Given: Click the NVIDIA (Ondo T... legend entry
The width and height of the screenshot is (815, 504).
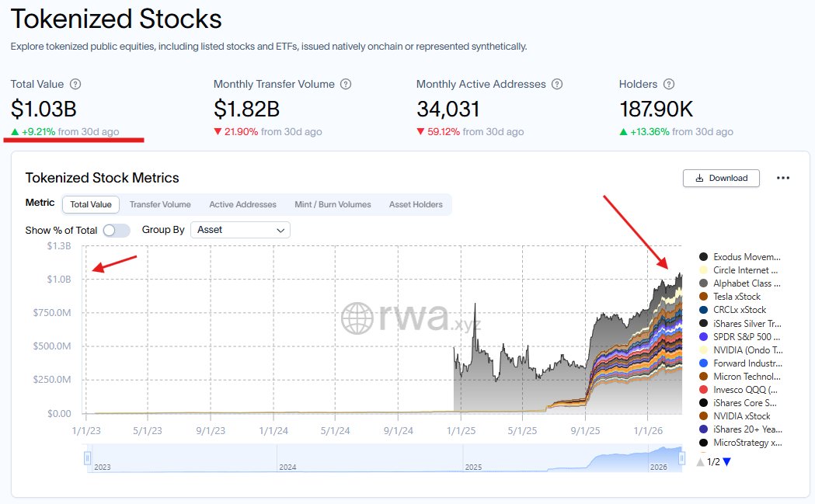Looking at the screenshot, I should pyautogui.click(x=741, y=349).
